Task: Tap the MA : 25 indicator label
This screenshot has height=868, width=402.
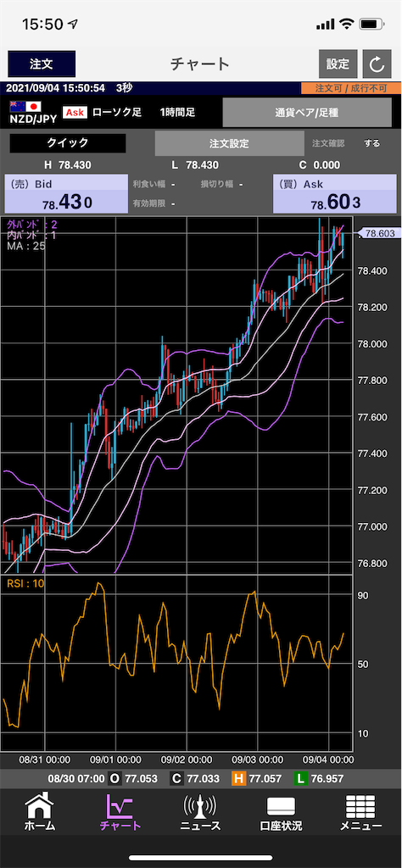Action: (26, 246)
